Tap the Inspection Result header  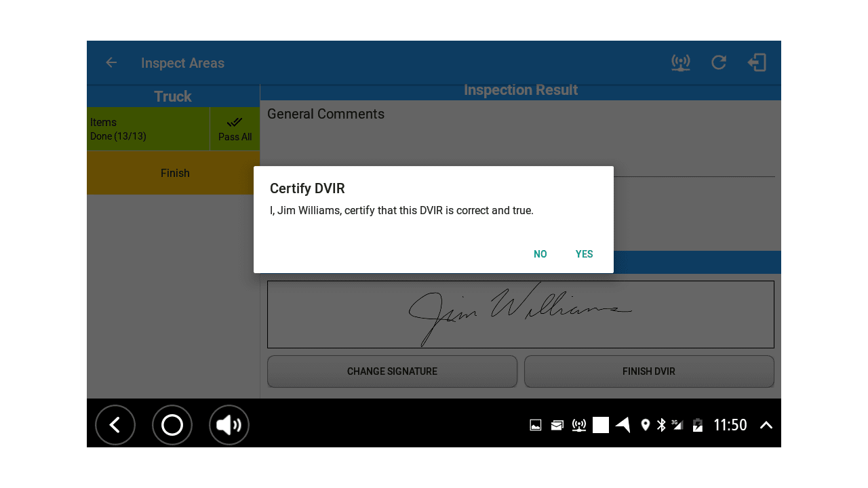coord(521,91)
